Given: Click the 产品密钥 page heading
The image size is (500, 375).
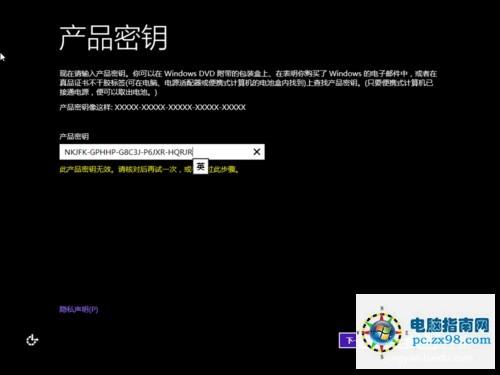Looking at the screenshot, I should [113, 38].
